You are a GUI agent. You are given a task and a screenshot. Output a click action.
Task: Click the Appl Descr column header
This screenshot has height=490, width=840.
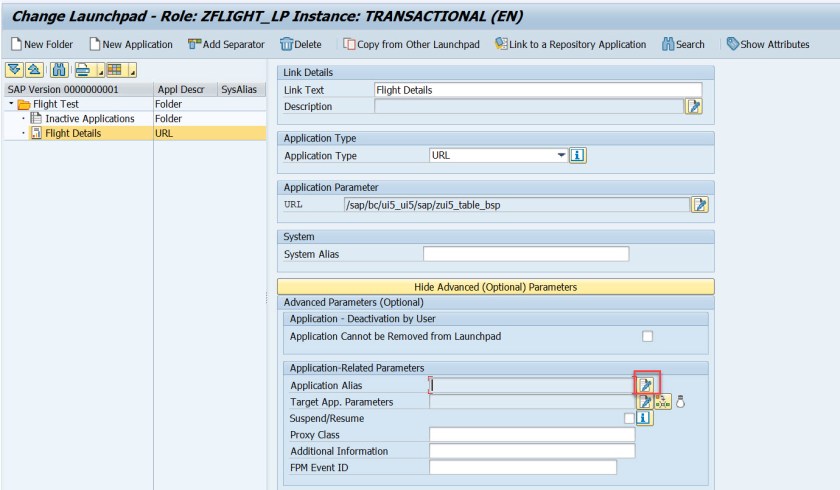point(185,89)
